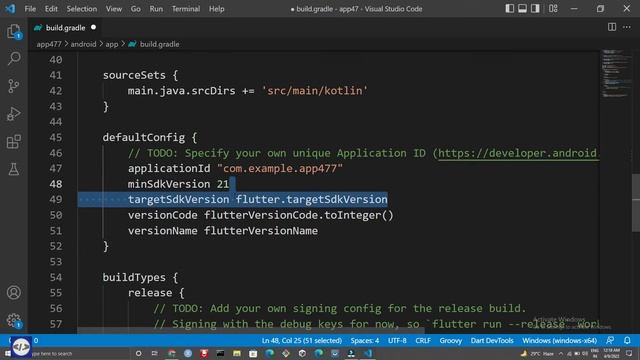Image resolution: width=640 pixels, height=360 pixels.
Task: Click the gradle file icon in breadcrumb
Action: 132,44
